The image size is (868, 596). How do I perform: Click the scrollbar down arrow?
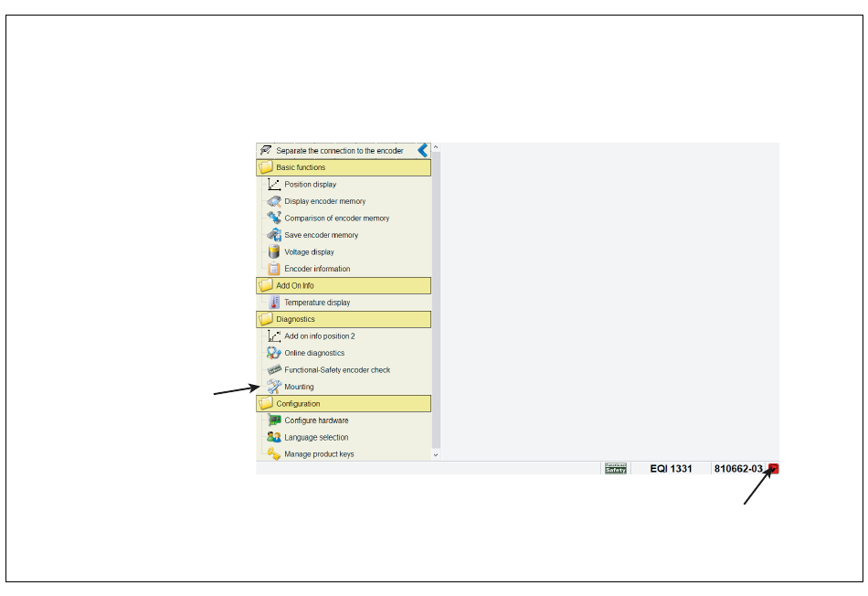click(x=436, y=454)
